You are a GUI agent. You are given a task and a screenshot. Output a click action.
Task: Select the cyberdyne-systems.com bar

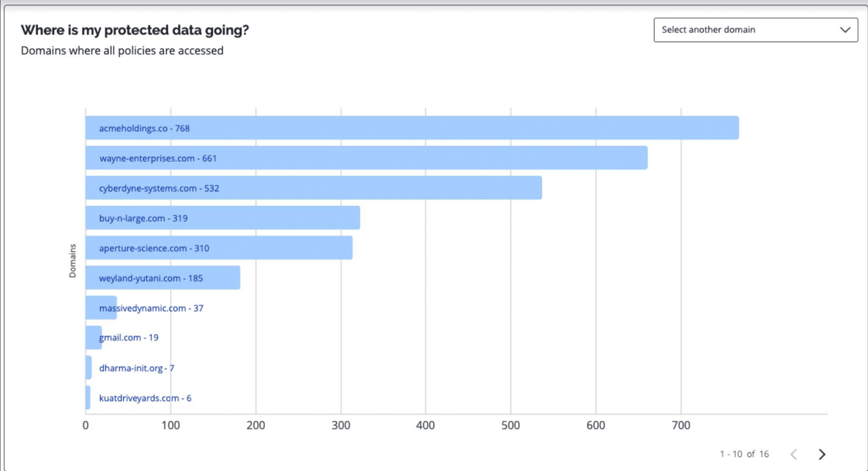coord(314,188)
